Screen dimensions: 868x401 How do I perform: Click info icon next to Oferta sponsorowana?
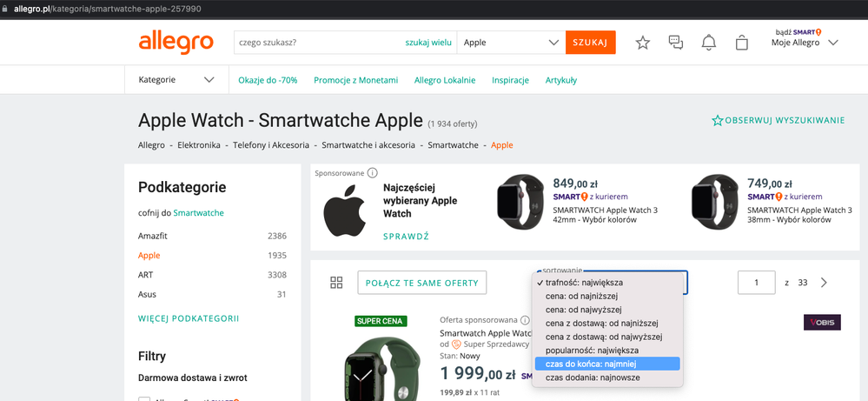pyautogui.click(x=526, y=320)
